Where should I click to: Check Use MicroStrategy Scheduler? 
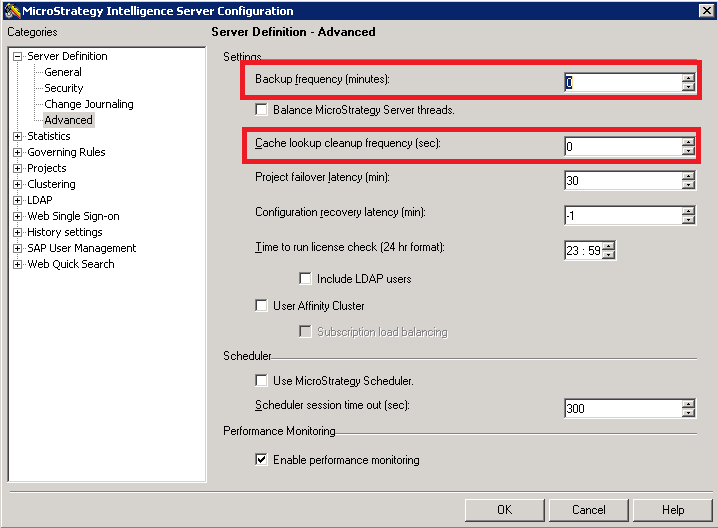pyautogui.click(x=261, y=381)
